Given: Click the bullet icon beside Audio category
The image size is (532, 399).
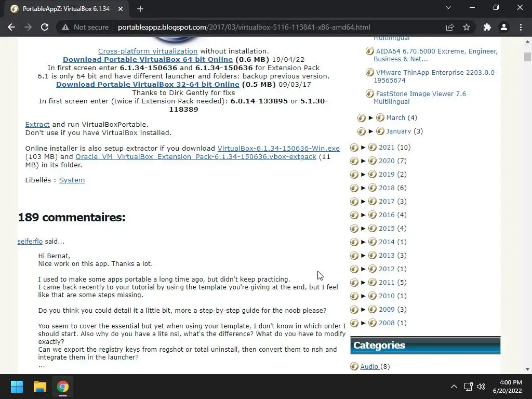Looking at the screenshot, I should coord(354,366).
